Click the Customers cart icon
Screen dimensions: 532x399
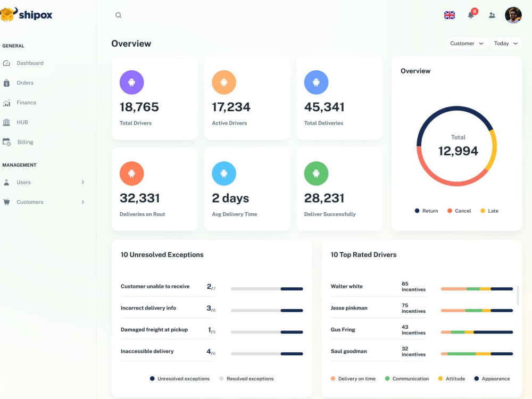pyautogui.click(x=6, y=202)
